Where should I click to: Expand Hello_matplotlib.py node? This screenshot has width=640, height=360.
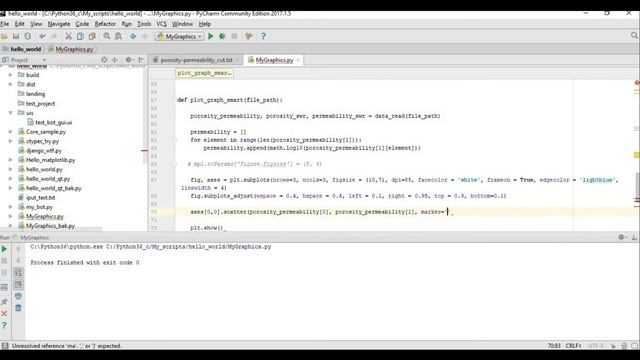click(x=11, y=160)
